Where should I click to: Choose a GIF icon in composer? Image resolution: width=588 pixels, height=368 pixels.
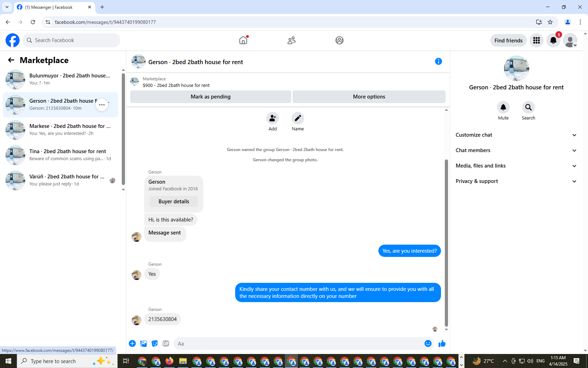(166, 343)
